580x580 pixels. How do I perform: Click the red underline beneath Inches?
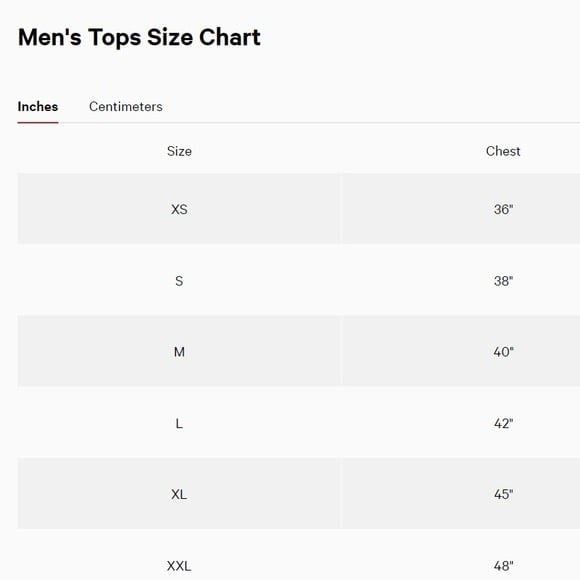(38, 122)
